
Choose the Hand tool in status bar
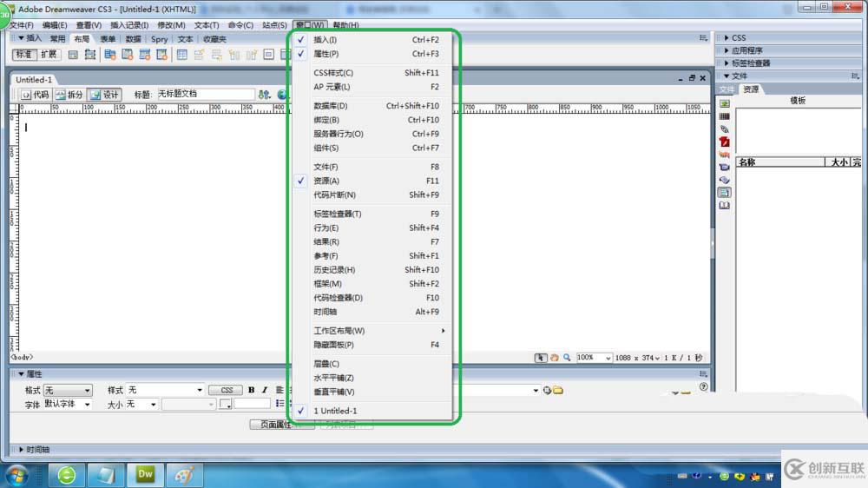pos(554,358)
